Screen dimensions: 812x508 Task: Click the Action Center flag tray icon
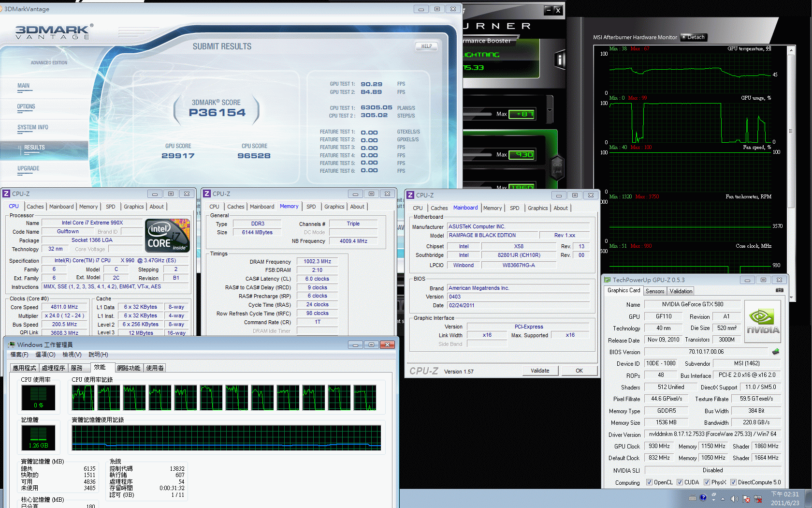click(746, 499)
